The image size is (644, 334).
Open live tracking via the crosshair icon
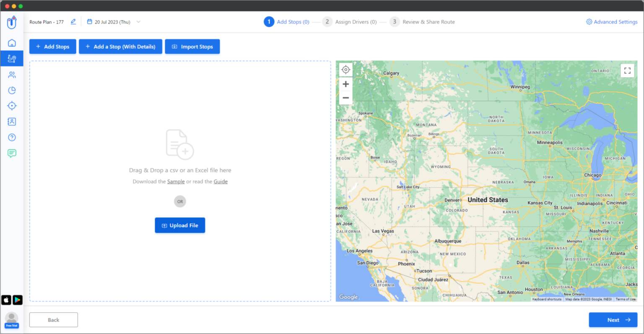[12, 105]
